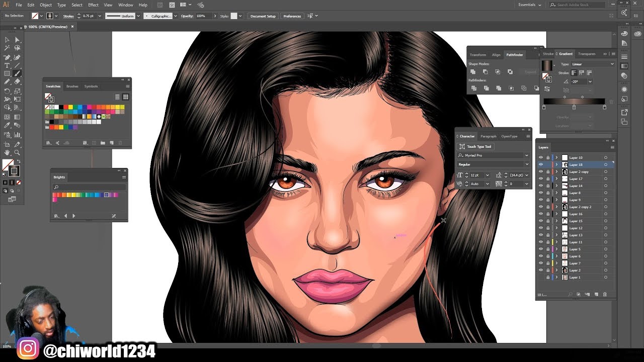The height and width of the screenshot is (362, 644).
Task: Select the Line Segment tool
Action: 17,65
